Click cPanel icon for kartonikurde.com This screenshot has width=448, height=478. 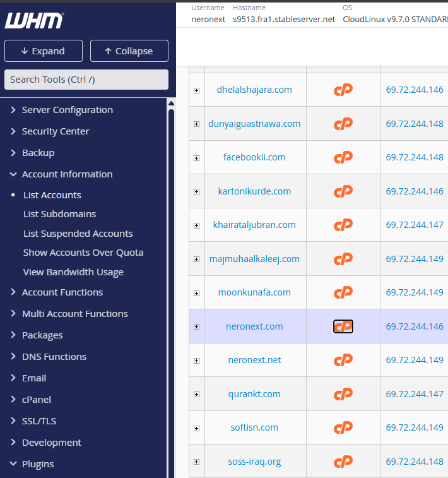pyautogui.click(x=343, y=191)
